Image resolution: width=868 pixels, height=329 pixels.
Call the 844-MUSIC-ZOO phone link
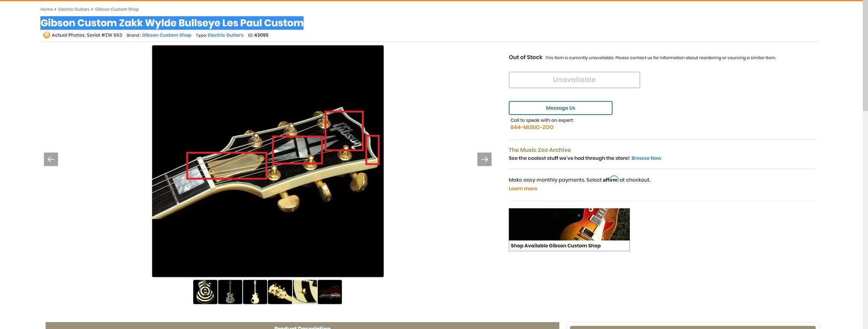click(532, 127)
